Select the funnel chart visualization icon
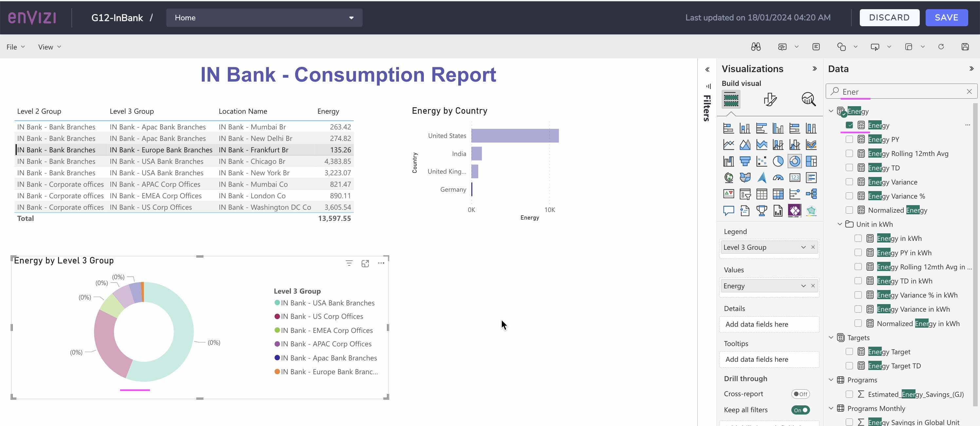Viewport: 980px width, 426px height. [x=745, y=161]
